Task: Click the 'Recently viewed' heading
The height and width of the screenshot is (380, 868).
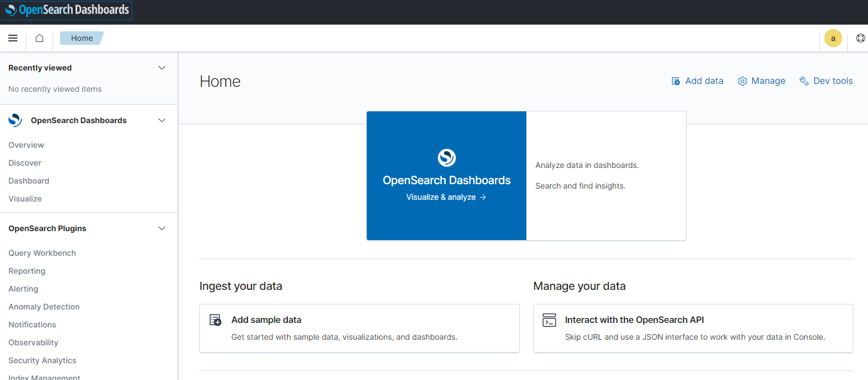Action: click(40, 68)
